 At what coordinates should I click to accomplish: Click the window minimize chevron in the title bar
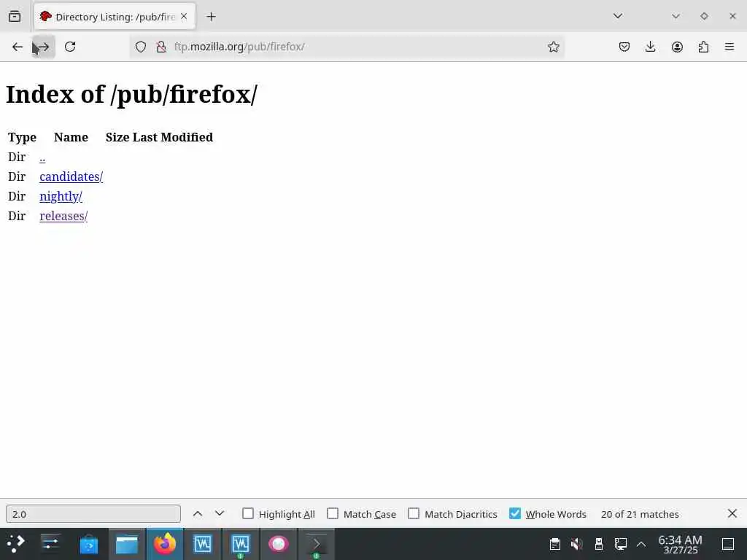coord(676,16)
